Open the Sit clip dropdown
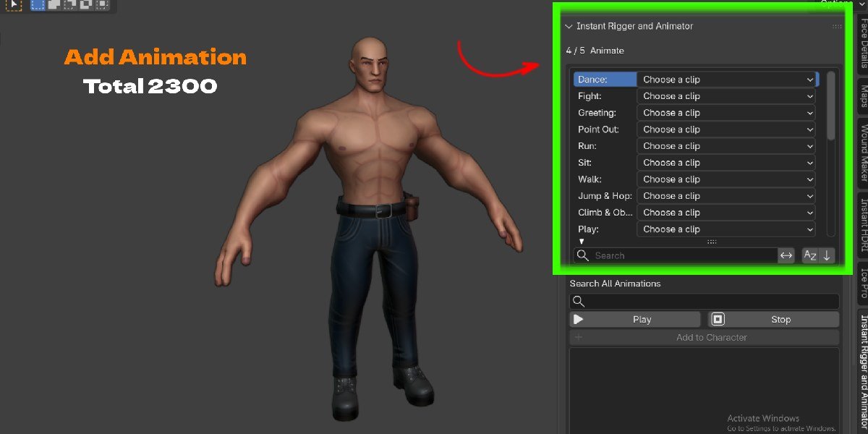 [726, 163]
